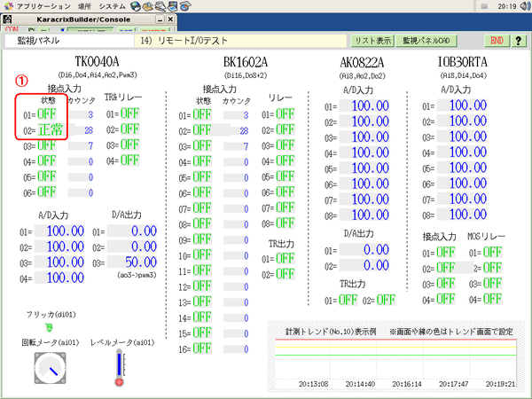
Task: Click the フリッカ(di01) lamp icon
Action: [49, 327]
